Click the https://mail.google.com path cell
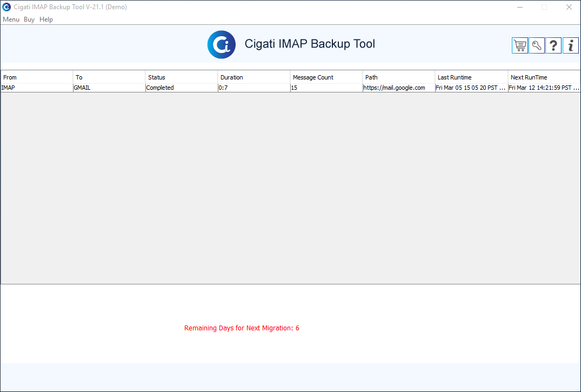This screenshot has width=581, height=392. click(399, 88)
